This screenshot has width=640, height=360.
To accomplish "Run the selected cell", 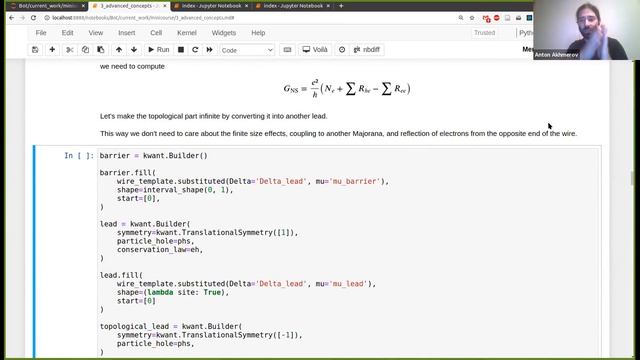I will click(158, 50).
